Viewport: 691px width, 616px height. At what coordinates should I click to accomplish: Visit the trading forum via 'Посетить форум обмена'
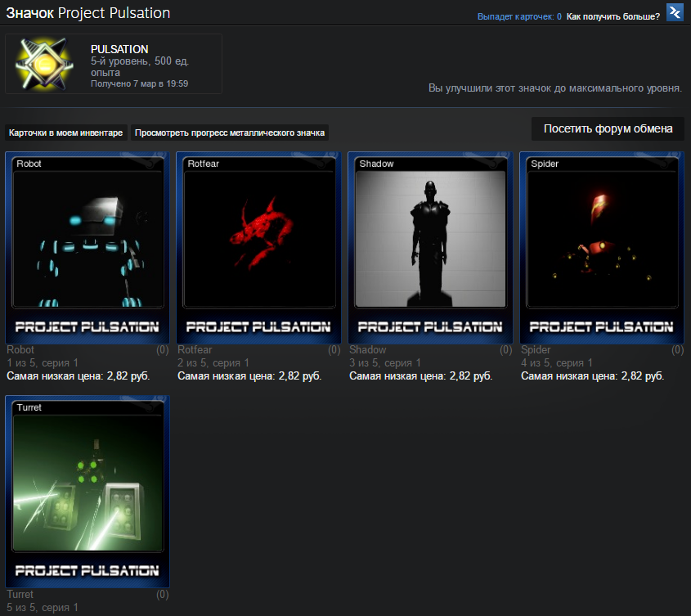(x=608, y=128)
